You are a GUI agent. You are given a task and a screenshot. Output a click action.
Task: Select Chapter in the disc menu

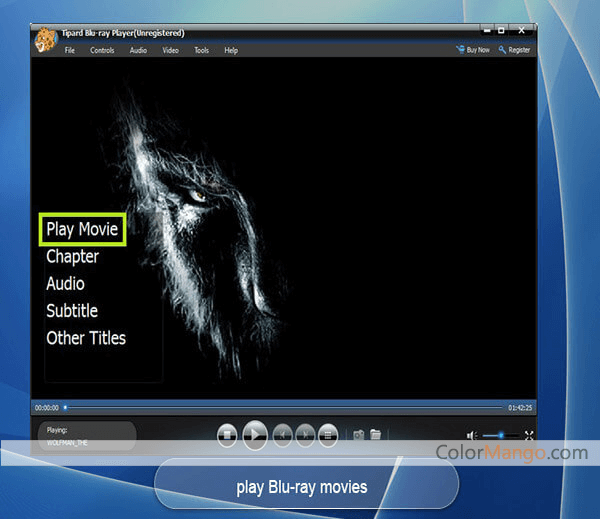(72, 257)
